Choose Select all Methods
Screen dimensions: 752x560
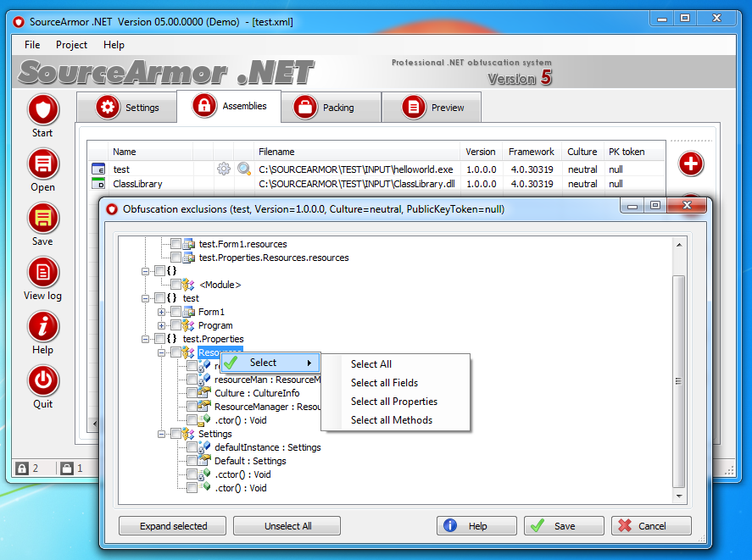coord(392,420)
